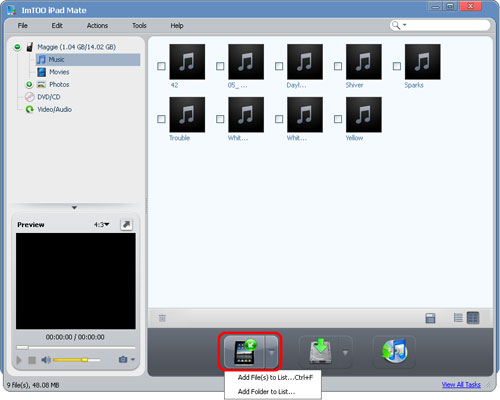Expand the Photos tree node
The image size is (500, 400).
pyautogui.click(x=29, y=84)
